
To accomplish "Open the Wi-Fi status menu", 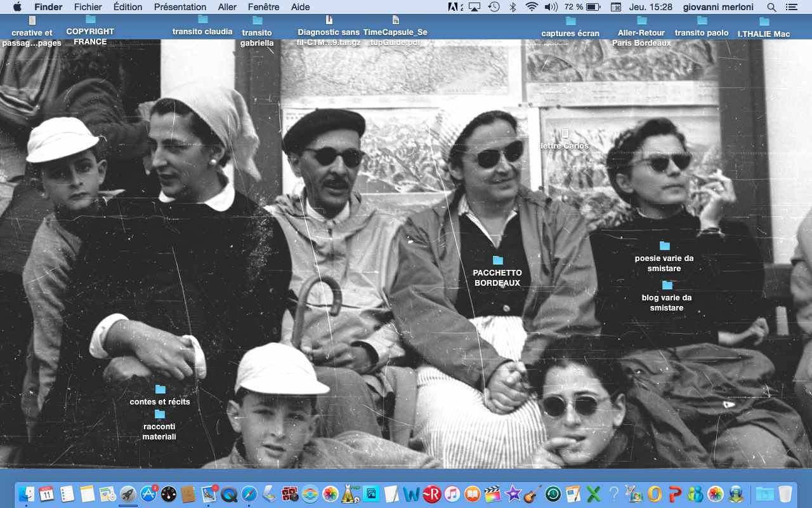I will point(531,7).
